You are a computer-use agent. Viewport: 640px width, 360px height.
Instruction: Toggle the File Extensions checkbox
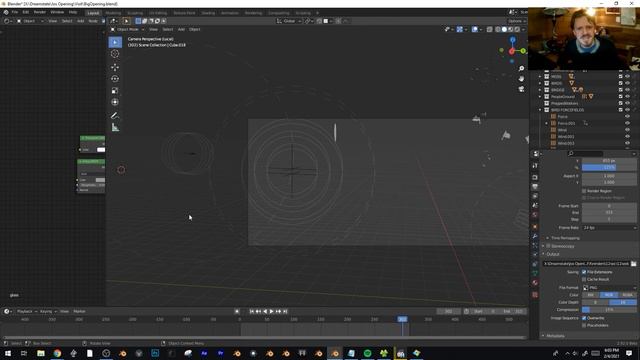tap(584, 272)
